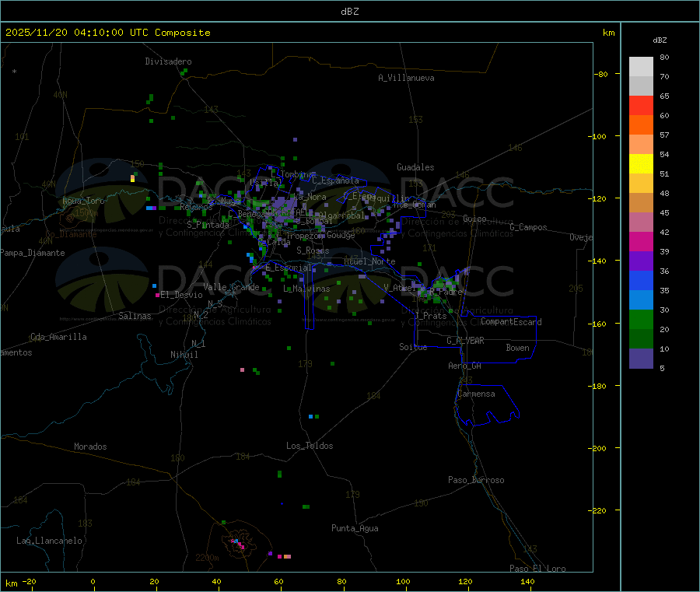700x592 pixels.
Task: Select the 140 tick on the horizontal axis
Action: [527, 581]
